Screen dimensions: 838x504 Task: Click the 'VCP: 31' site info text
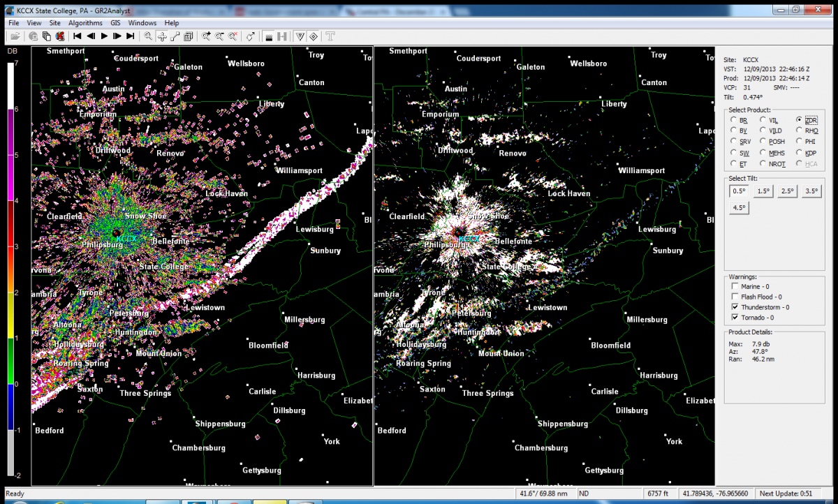coord(739,88)
